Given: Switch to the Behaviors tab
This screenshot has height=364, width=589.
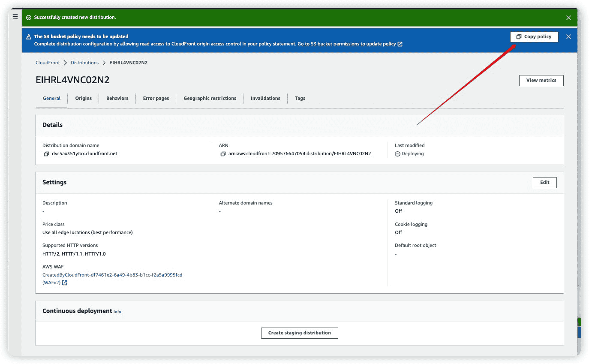Looking at the screenshot, I should [x=117, y=98].
